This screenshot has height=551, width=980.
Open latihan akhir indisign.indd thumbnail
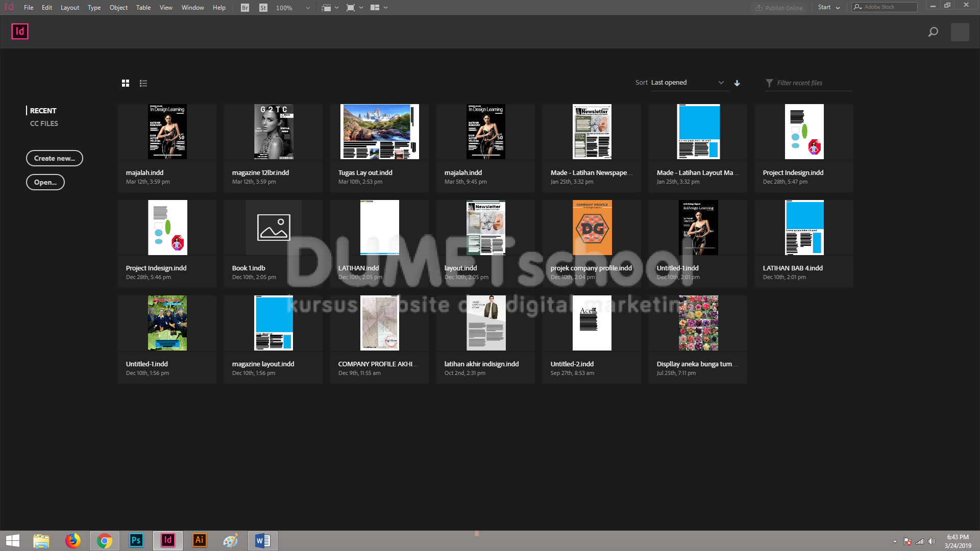[x=486, y=323]
